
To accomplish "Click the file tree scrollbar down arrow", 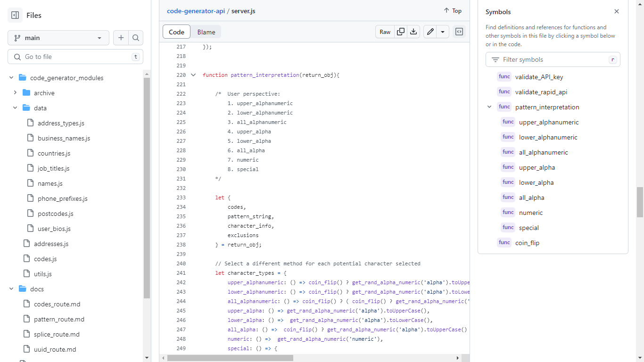I will click(x=147, y=358).
